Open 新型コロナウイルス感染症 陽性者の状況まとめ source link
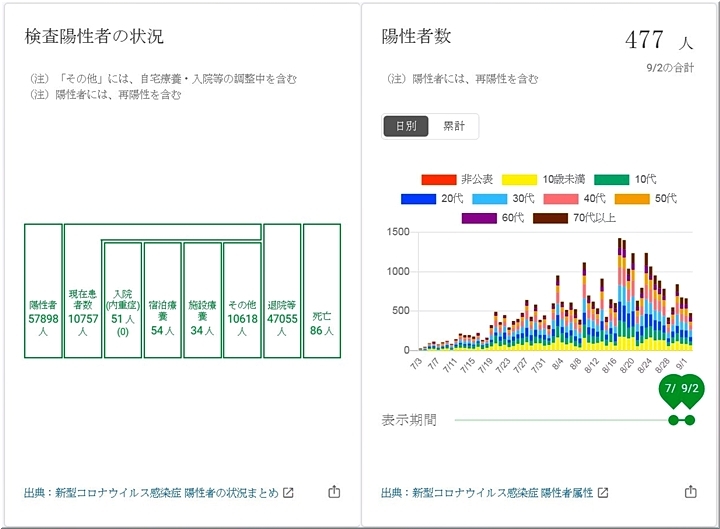This screenshot has width=720, height=529. coord(151,493)
